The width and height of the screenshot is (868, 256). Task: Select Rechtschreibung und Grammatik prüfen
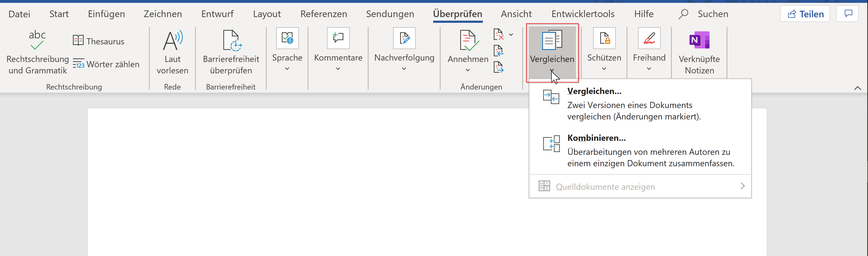coord(37,51)
